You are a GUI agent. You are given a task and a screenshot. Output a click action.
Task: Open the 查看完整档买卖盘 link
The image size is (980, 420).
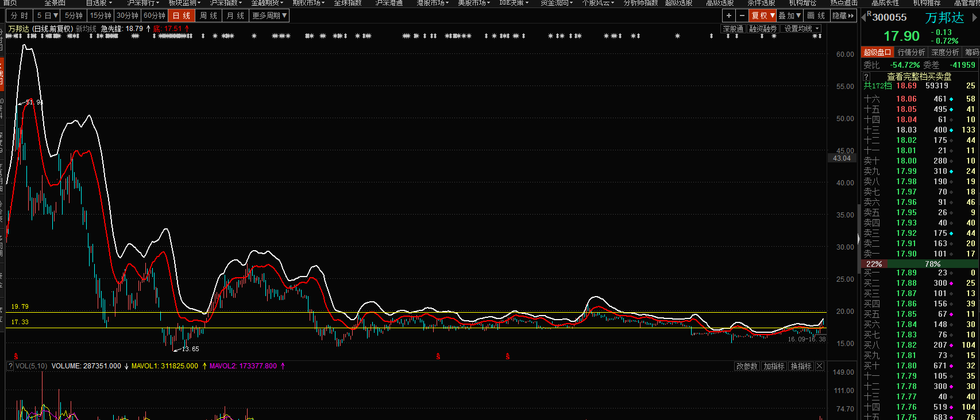pos(919,76)
